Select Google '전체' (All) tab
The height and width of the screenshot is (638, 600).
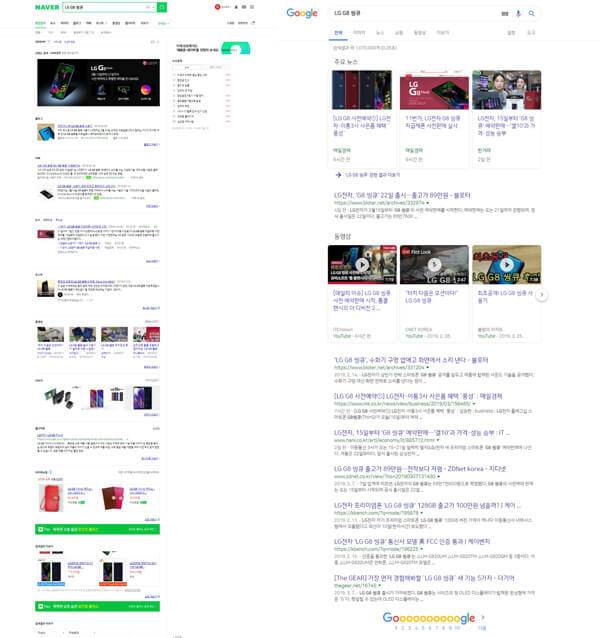(338, 32)
